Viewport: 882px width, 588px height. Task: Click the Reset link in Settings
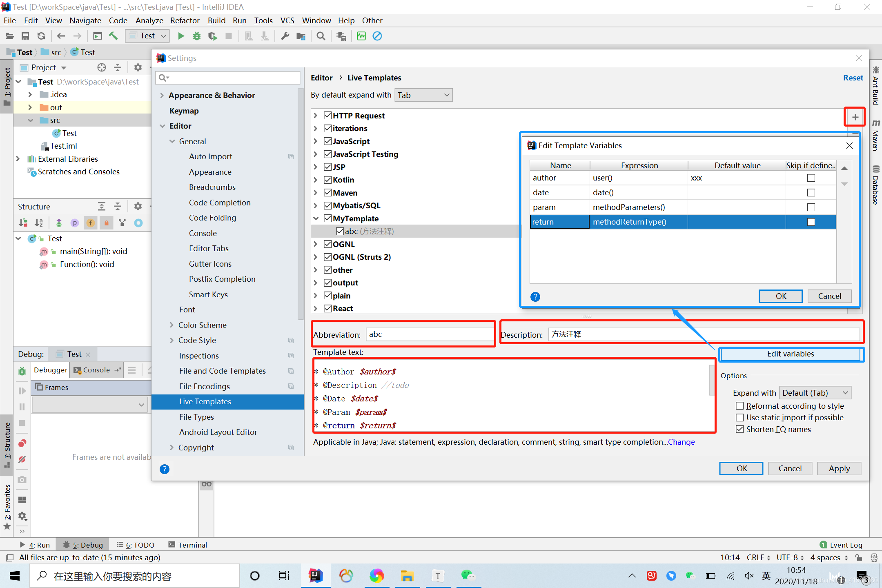coord(853,78)
